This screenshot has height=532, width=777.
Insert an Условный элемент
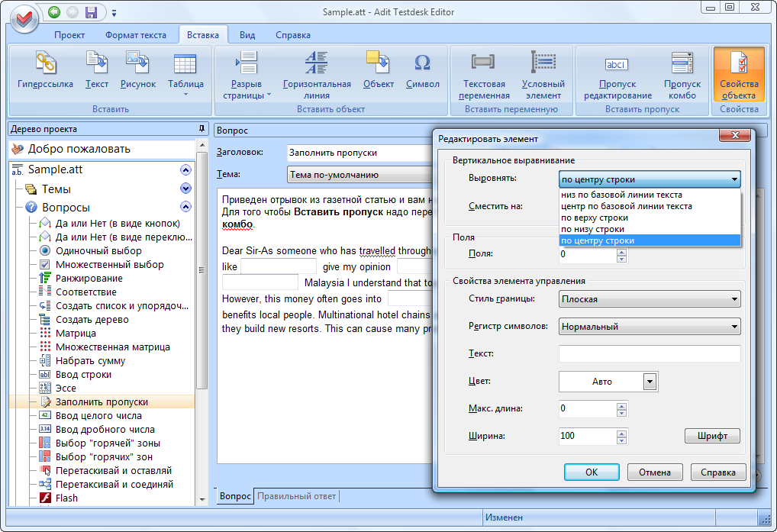tap(543, 75)
